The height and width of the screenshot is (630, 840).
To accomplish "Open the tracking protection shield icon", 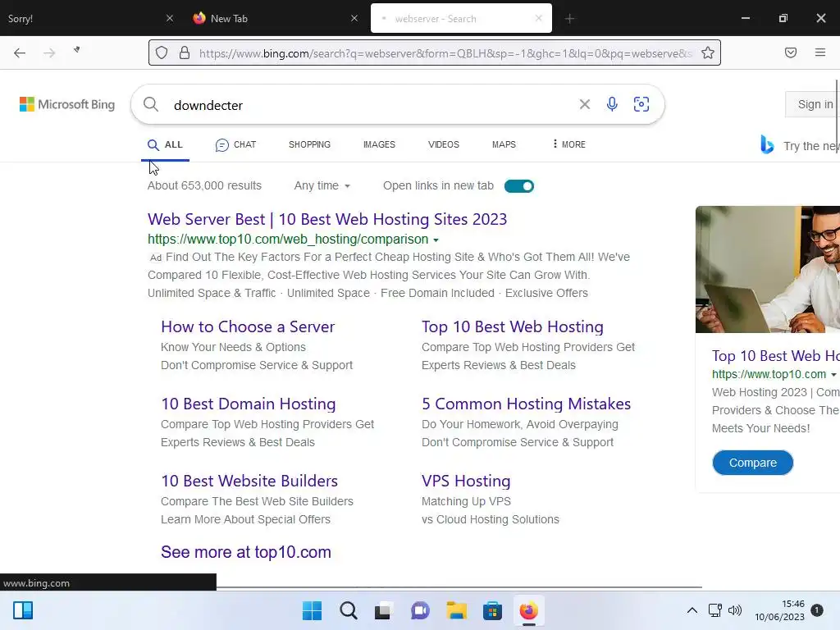I will click(162, 52).
